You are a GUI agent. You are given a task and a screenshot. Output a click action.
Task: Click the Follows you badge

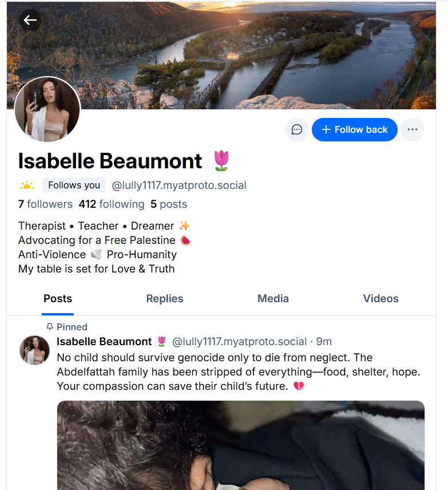coord(74,185)
